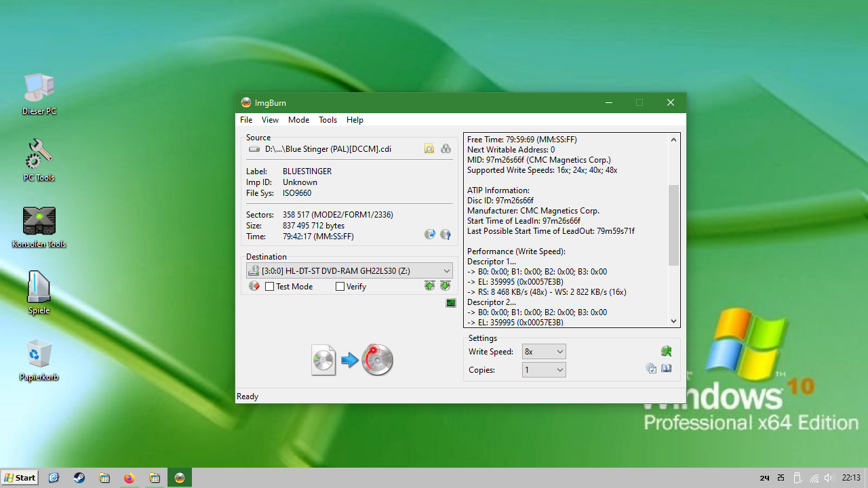Click the tray temperature readout showing 25
The image size is (868, 488).
pyautogui.click(x=781, y=478)
